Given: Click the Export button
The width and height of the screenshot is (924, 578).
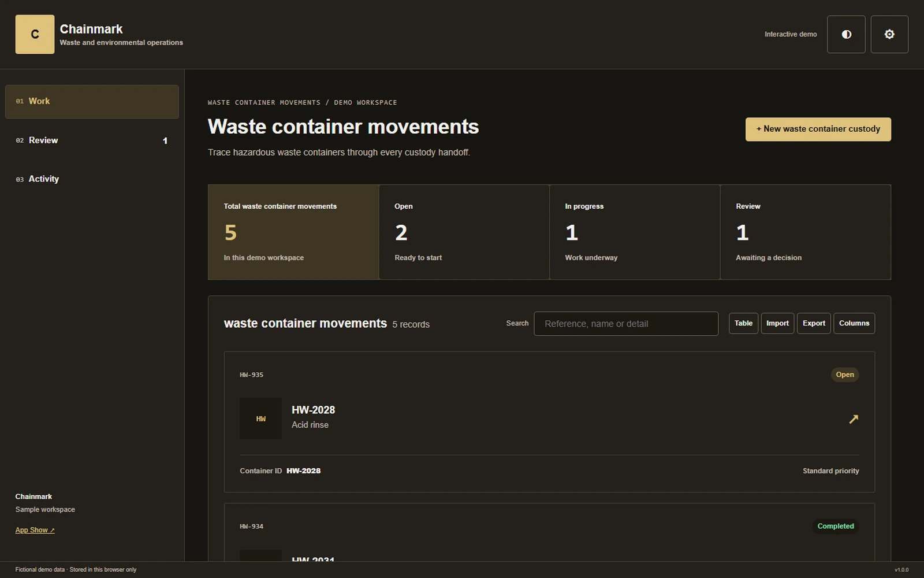Looking at the screenshot, I should click(x=814, y=323).
